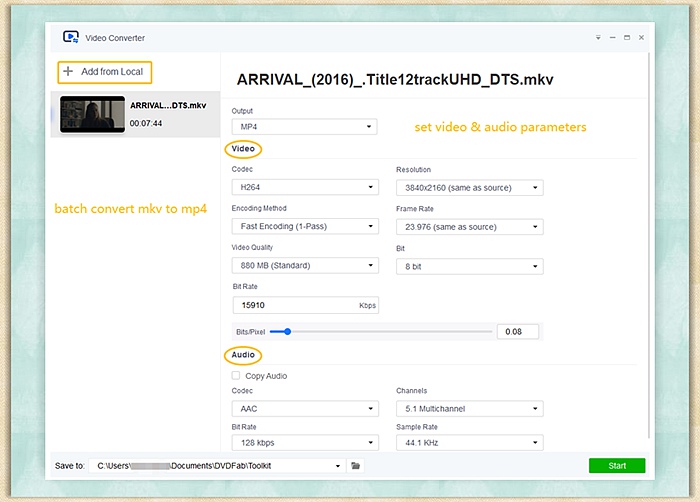Open the title bar dropdown menu icon
700x502 pixels.
(598, 38)
